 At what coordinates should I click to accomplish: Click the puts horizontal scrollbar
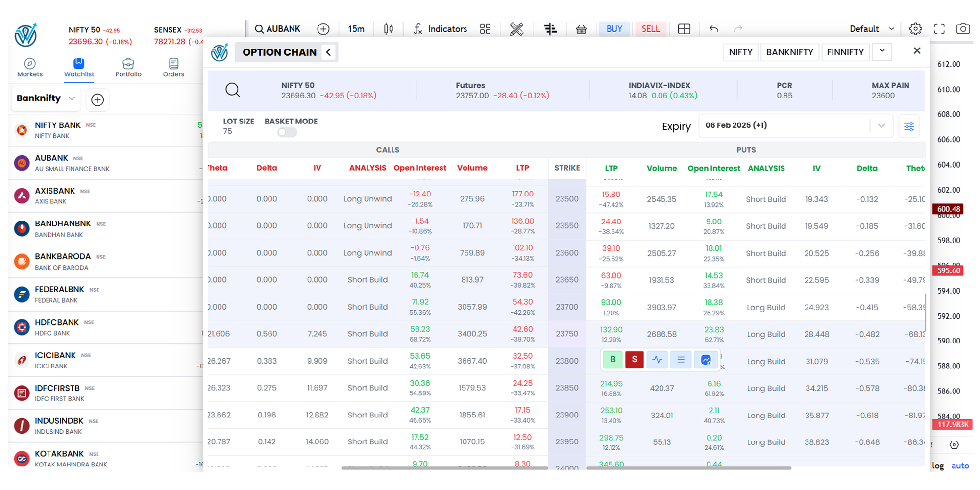coord(688,468)
